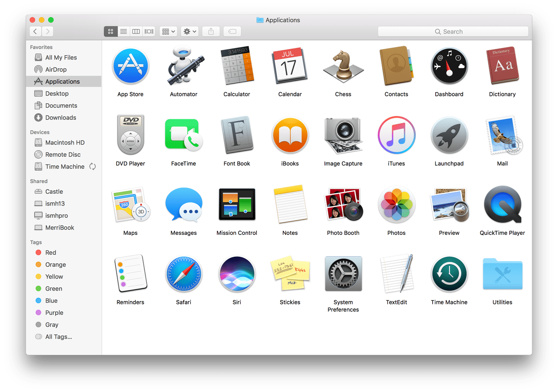
Task: Select the Font Book icon
Action: 237,135
